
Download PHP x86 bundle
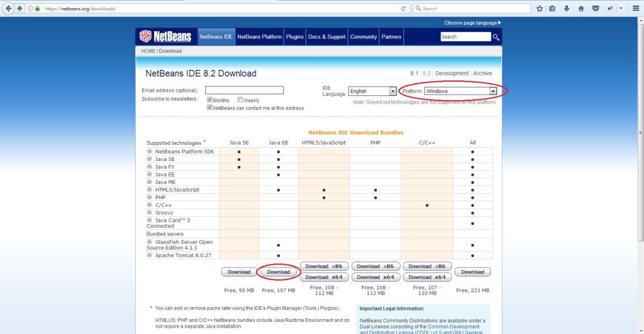tap(375, 266)
